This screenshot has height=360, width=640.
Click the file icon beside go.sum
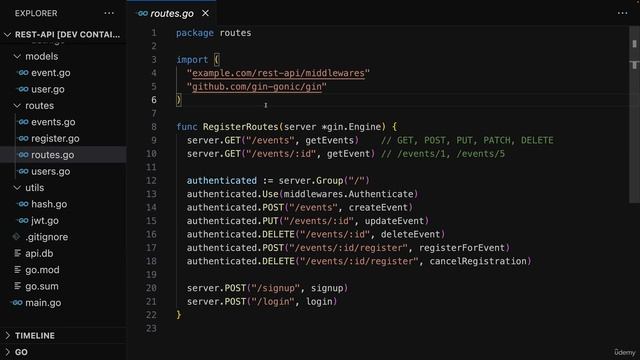pos(17,286)
